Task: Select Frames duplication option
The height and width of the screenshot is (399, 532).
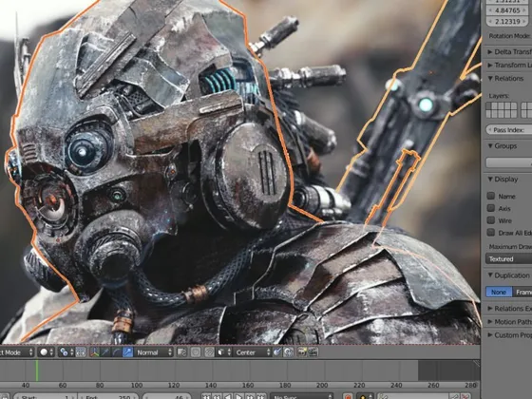Action: pos(522,293)
